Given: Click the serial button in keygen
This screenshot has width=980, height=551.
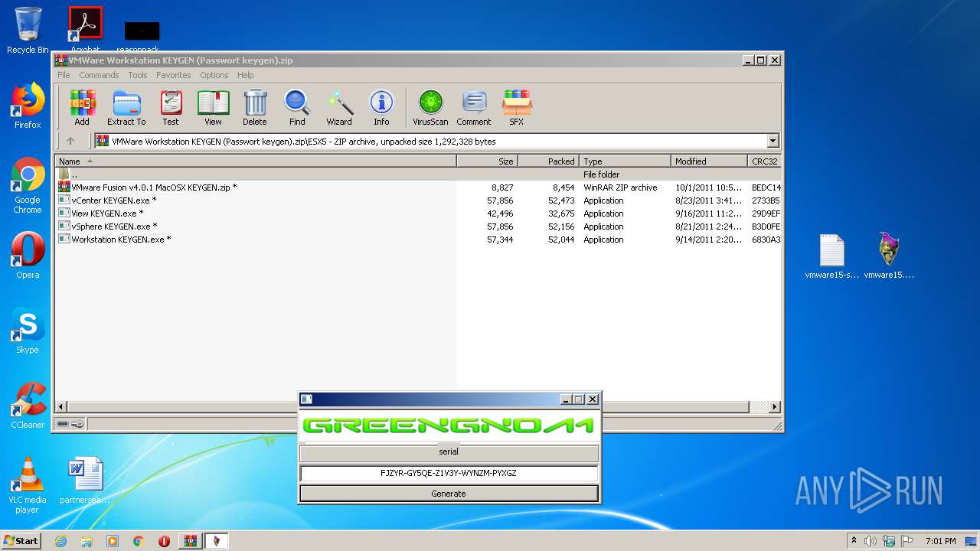Looking at the screenshot, I should pos(449,452).
